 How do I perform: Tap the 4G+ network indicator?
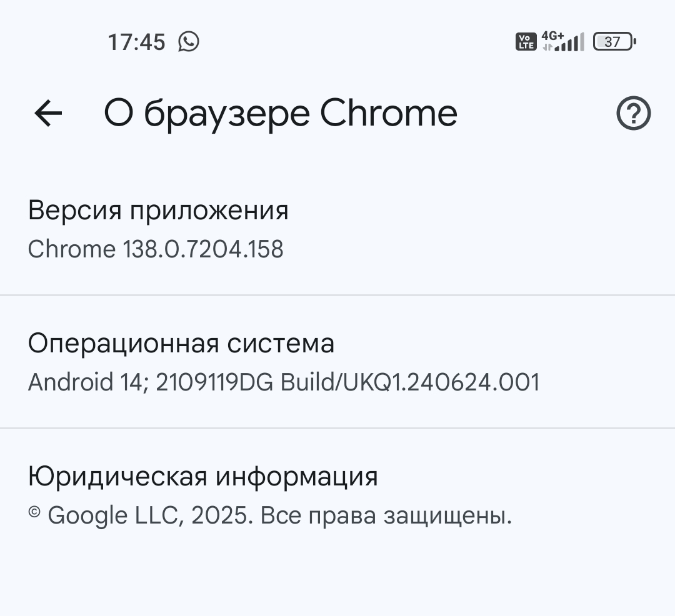click(552, 35)
